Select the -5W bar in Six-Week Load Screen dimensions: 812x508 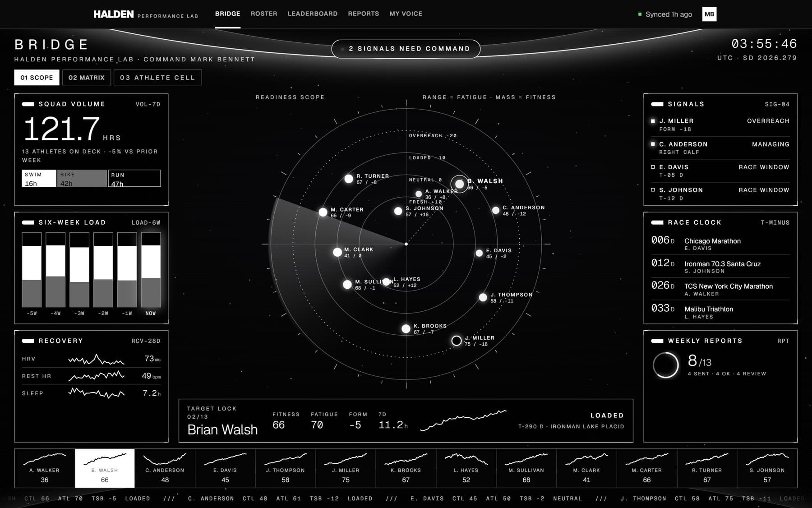[x=32, y=270]
